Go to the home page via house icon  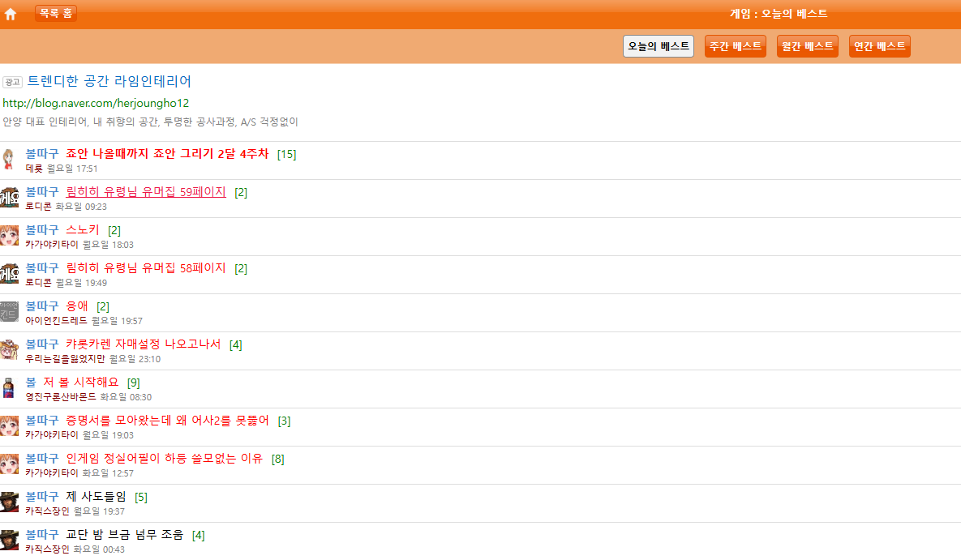coord(11,14)
